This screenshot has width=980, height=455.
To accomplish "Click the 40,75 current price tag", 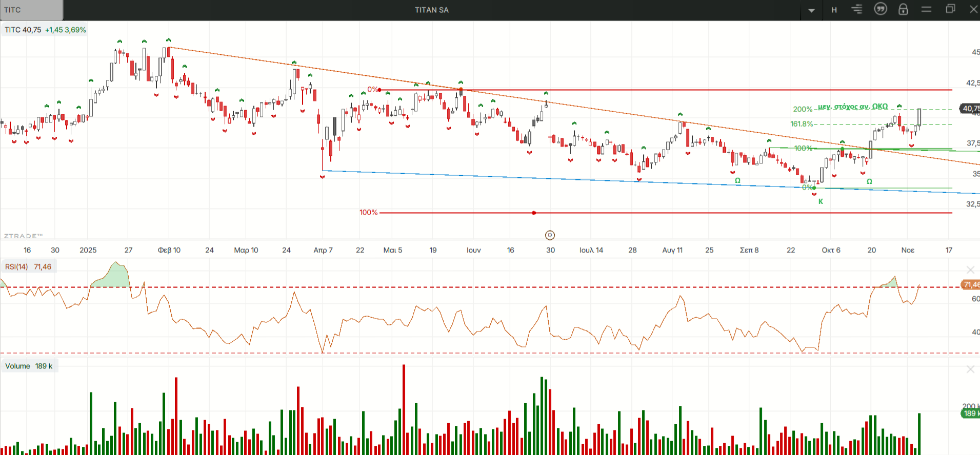I will (970, 108).
